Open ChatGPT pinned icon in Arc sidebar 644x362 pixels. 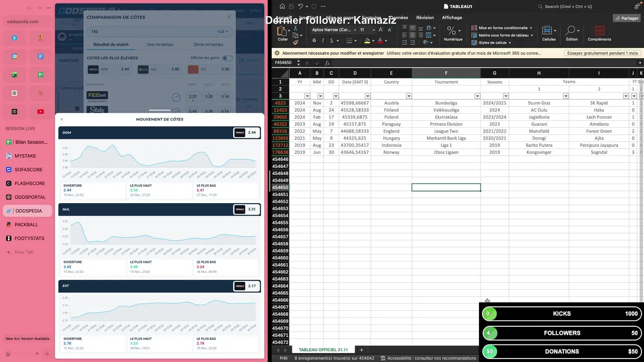pyautogui.click(x=15, y=93)
